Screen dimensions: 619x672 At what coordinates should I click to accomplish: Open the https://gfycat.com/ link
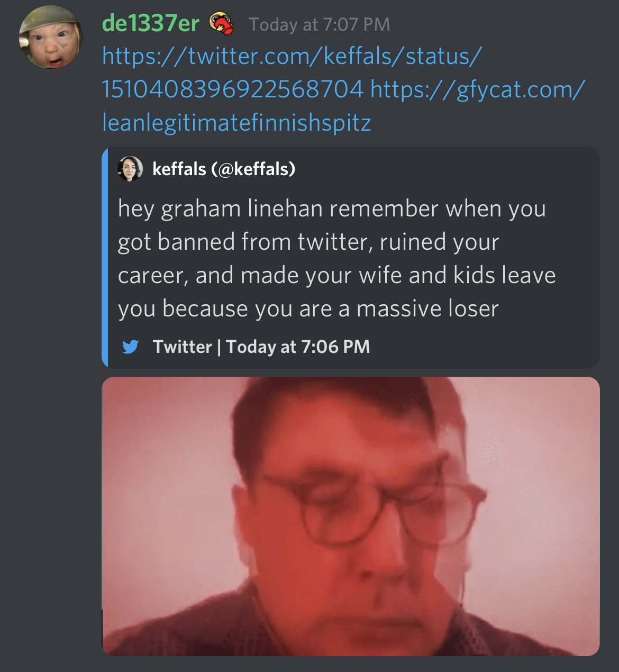coord(478,89)
